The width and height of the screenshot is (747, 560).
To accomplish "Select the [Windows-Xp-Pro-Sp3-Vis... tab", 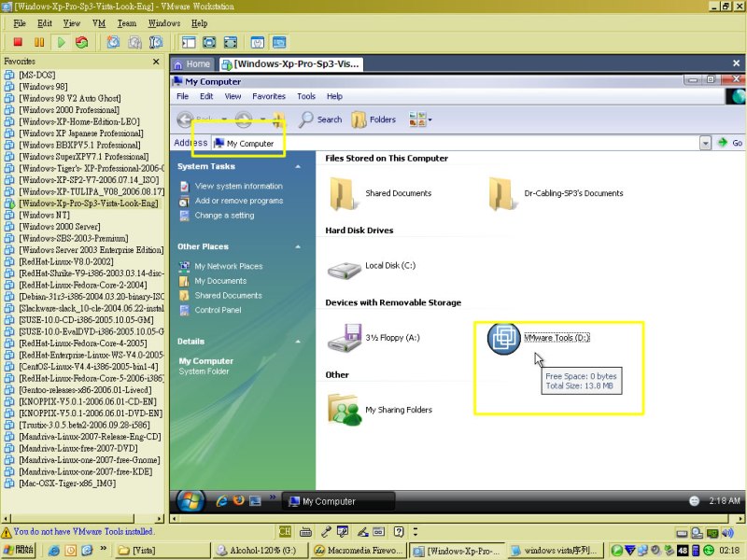I will [290, 63].
